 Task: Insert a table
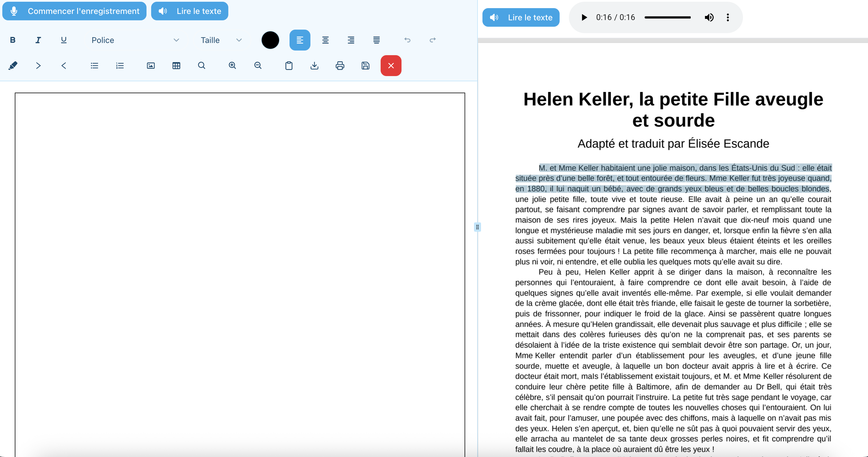pyautogui.click(x=176, y=65)
